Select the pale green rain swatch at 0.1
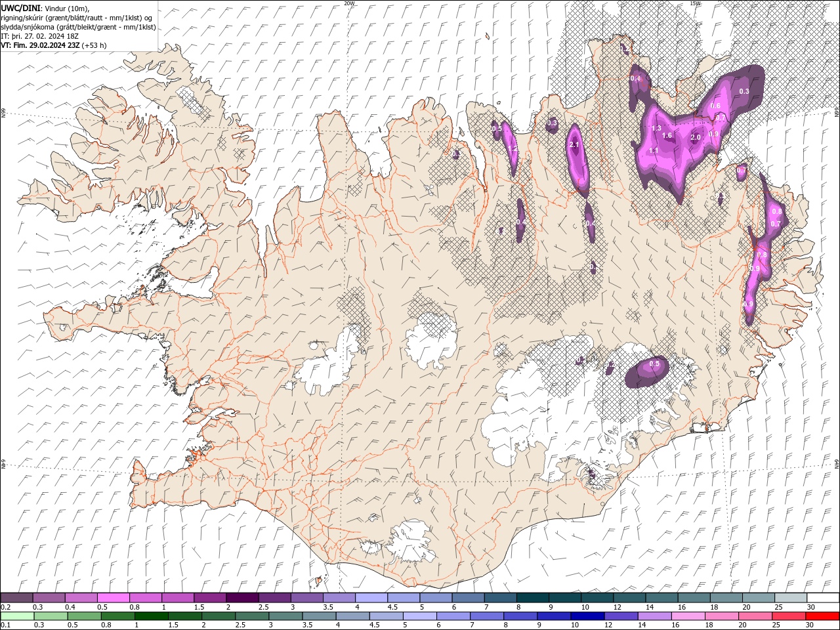The width and height of the screenshot is (840, 630). pos(17,616)
